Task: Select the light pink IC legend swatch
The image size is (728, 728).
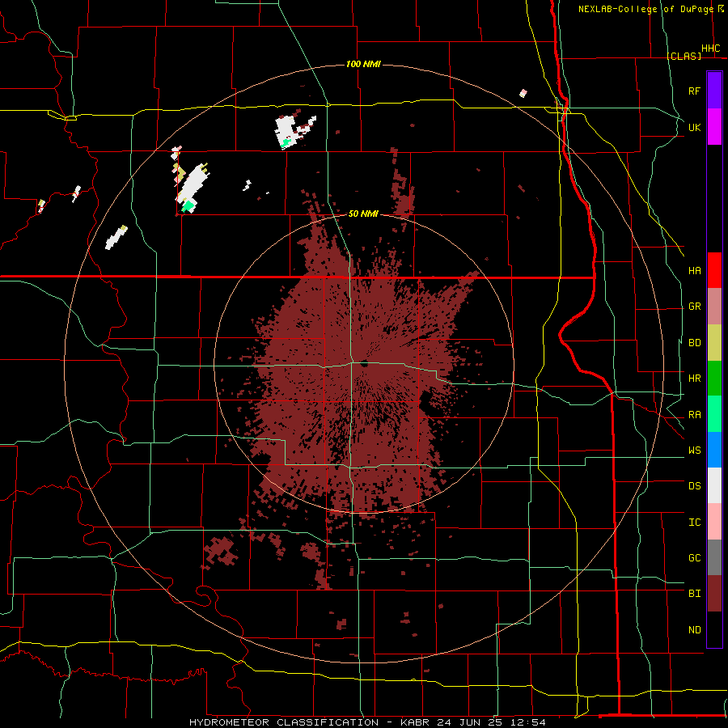Action: (x=714, y=522)
